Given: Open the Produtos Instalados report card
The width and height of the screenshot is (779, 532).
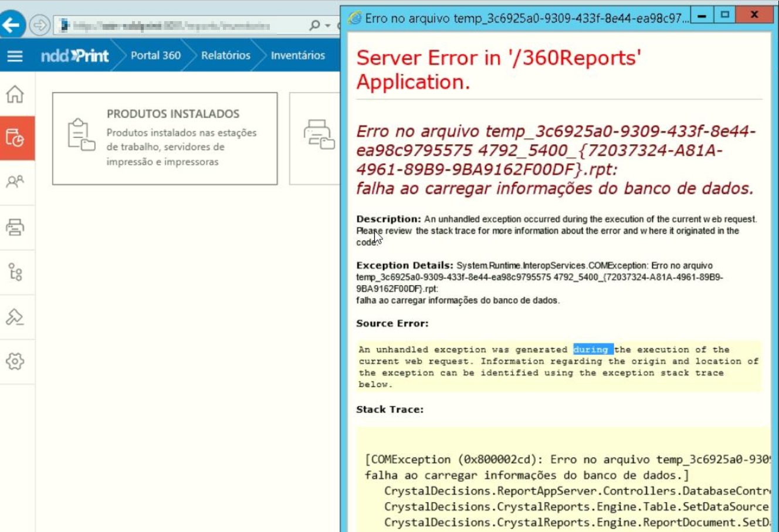Looking at the screenshot, I should (x=164, y=138).
